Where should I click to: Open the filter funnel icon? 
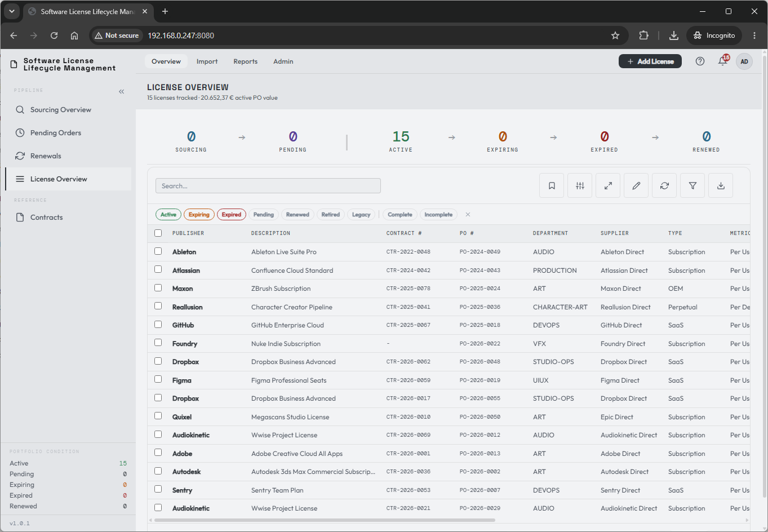coord(692,185)
